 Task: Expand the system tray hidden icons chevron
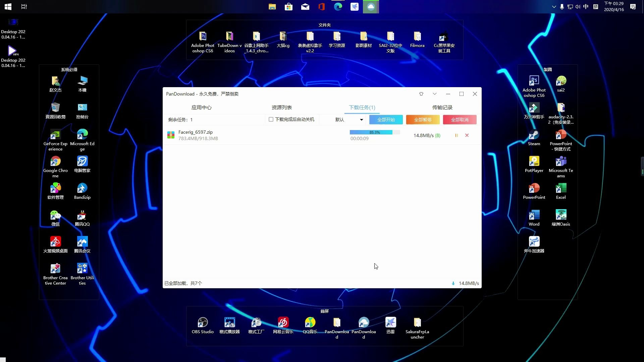(x=554, y=6)
